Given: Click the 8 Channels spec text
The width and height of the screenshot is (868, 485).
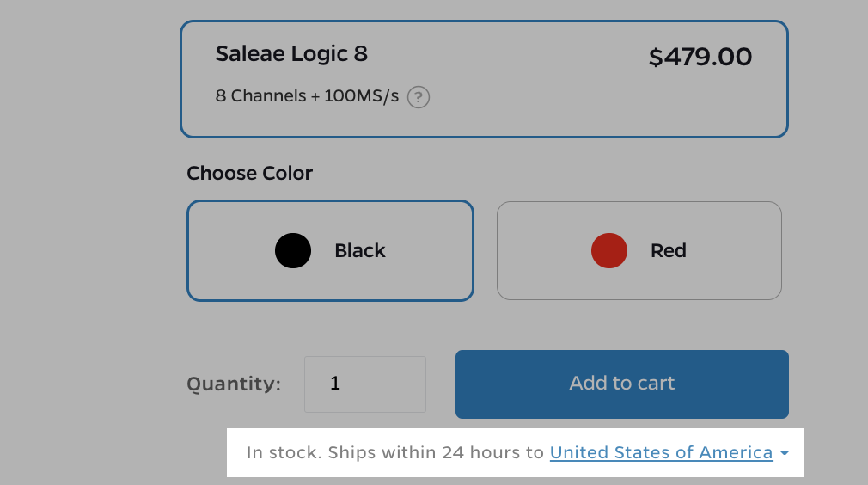Looking at the screenshot, I should 260,96.
